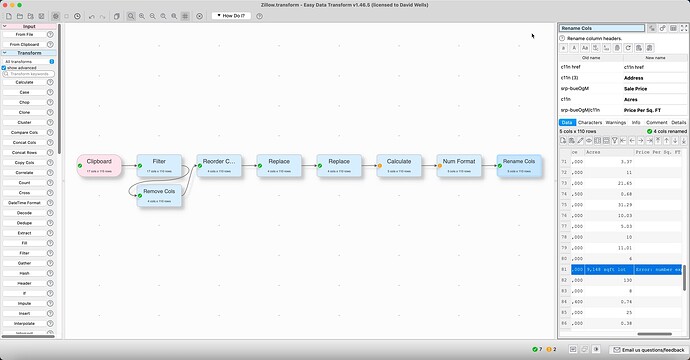Click the Zoom in magnifier icon
The image size is (690, 360).
(x=142, y=16)
